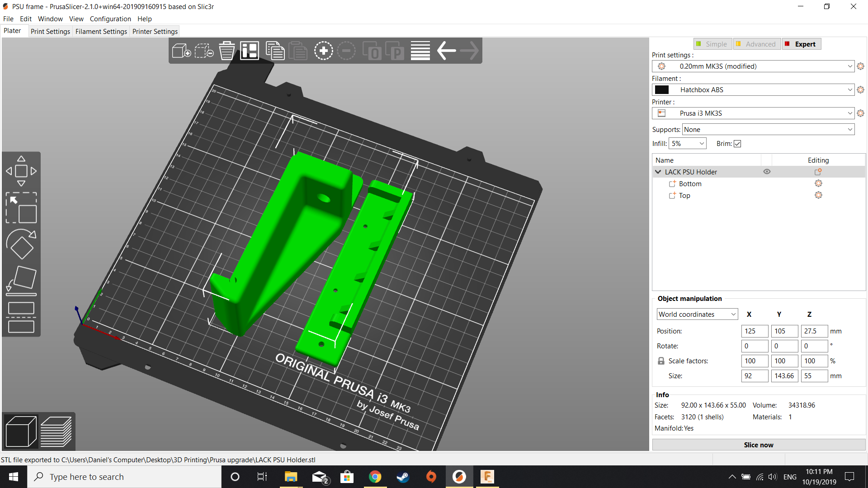Click the Slice now button

click(759, 445)
